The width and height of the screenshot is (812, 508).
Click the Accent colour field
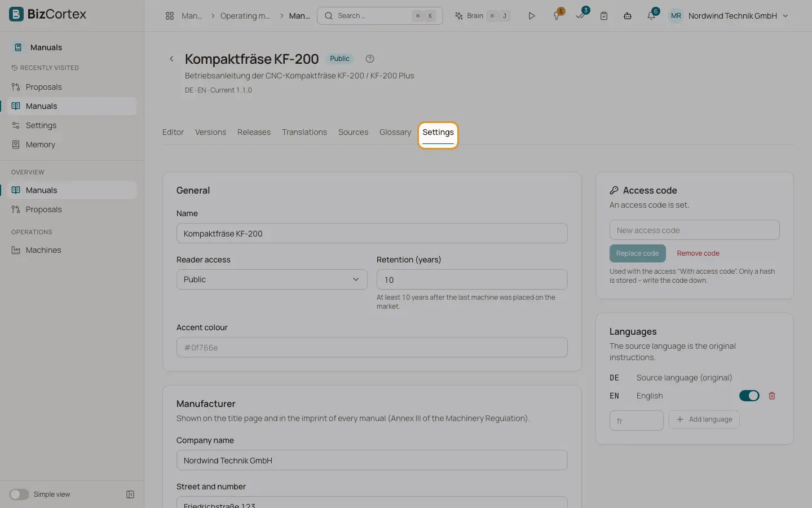[372, 347]
